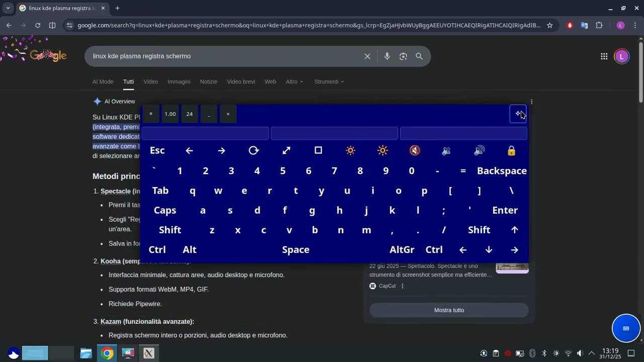Click the magnifier search icon in the Google box
Viewport: 644px width, 362px height.
[x=419, y=56]
